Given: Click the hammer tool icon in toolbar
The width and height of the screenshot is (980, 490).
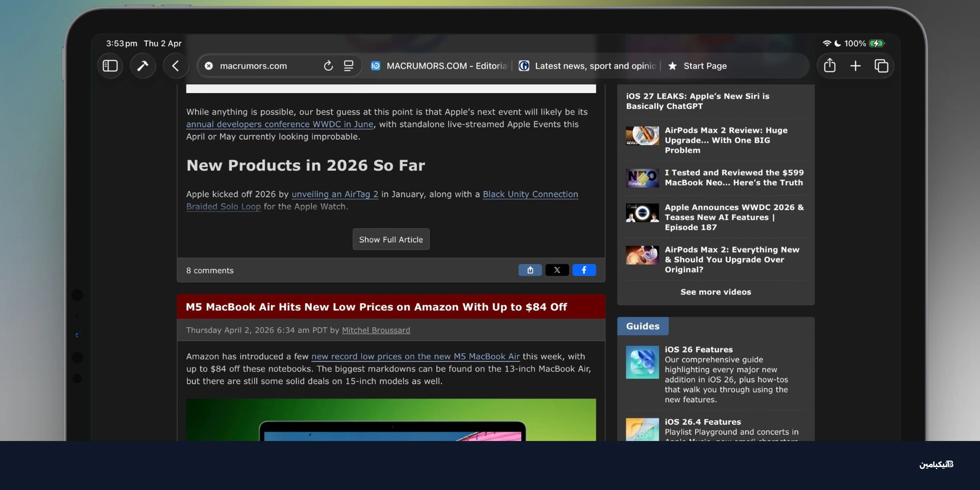Looking at the screenshot, I should [x=143, y=66].
